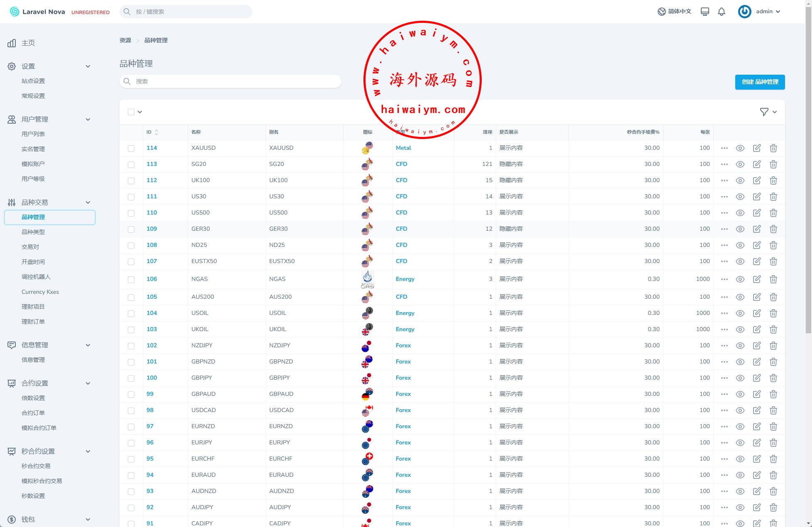Click the 品种管理 table search field
The width and height of the screenshot is (812, 527).
(x=230, y=81)
